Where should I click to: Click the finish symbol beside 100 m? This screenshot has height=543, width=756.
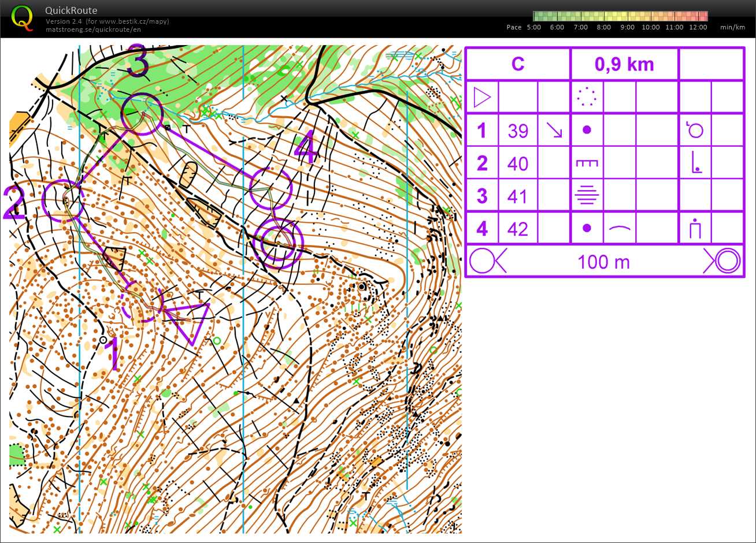[x=722, y=262]
